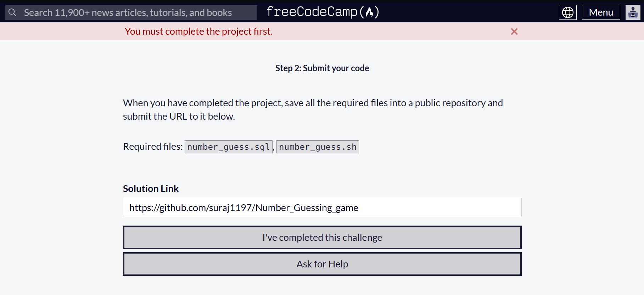The image size is (644, 295).
Task: Click the number_guess.sh file label
Action: 318,147
